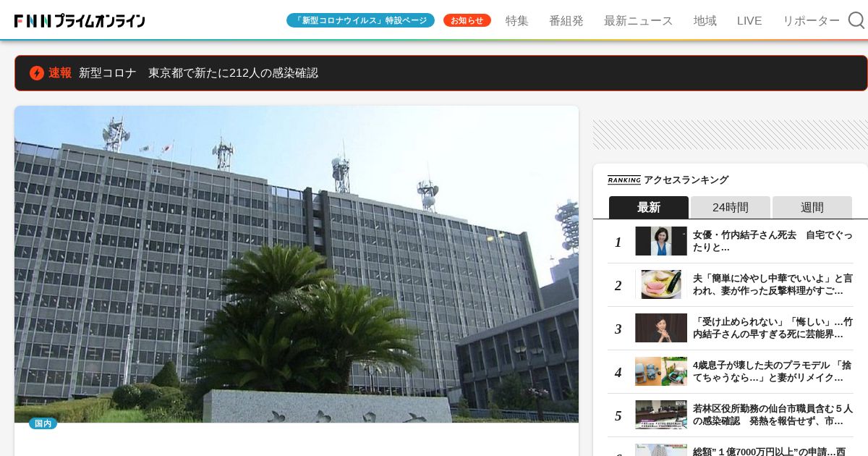Open the main building photo article
Image resolution: width=868 pixels, height=456 pixels.
click(297, 264)
